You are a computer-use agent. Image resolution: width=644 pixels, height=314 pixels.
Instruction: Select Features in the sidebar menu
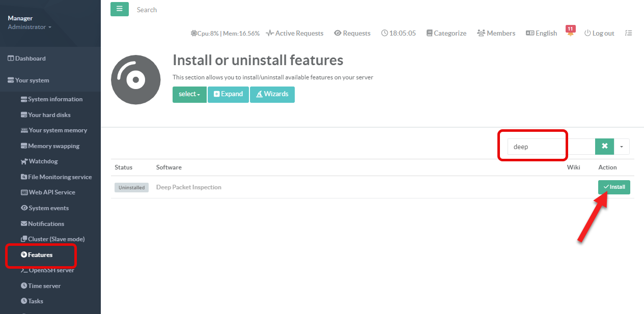click(x=40, y=255)
